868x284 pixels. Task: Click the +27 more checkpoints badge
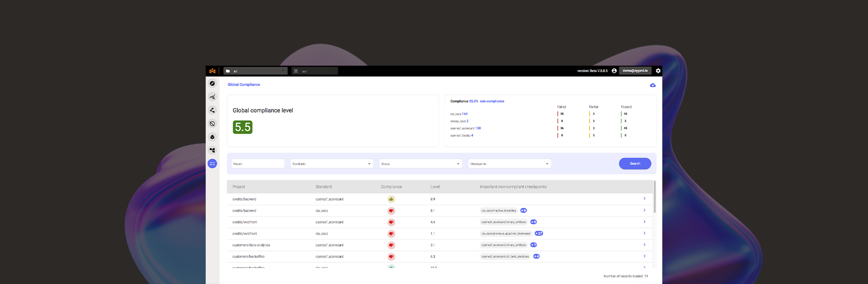coord(539,234)
